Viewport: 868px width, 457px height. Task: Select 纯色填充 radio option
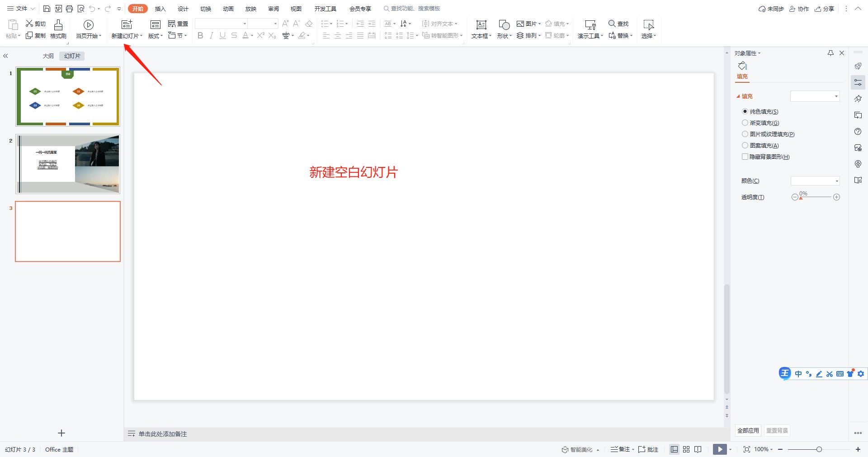pos(745,111)
